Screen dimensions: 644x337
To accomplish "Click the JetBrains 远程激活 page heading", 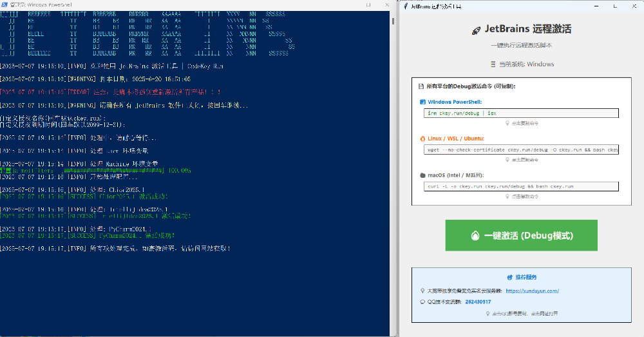I will coord(528,29).
